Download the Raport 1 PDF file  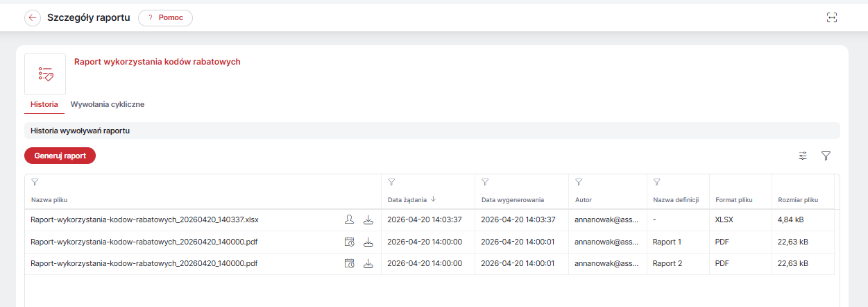[368, 242]
